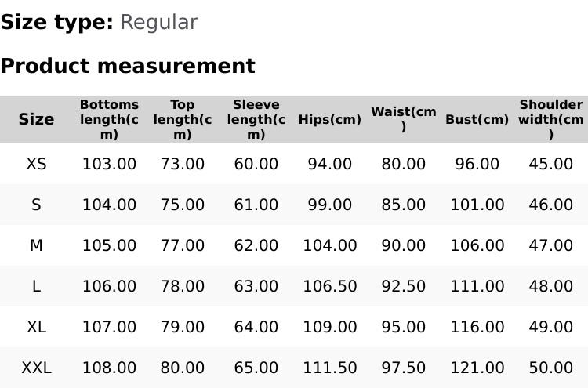Select the XXL size row label
The width and height of the screenshot is (588, 388).
click(36, 368)
